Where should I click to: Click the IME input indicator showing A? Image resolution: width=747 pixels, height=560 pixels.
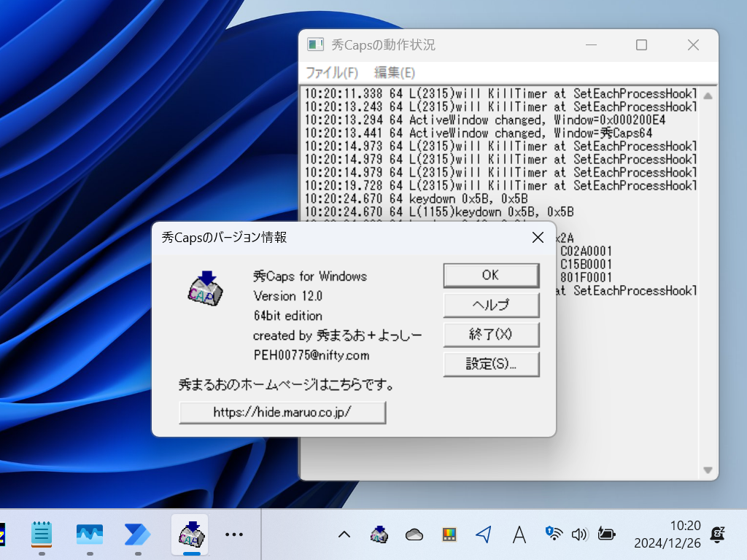point(519,534)
